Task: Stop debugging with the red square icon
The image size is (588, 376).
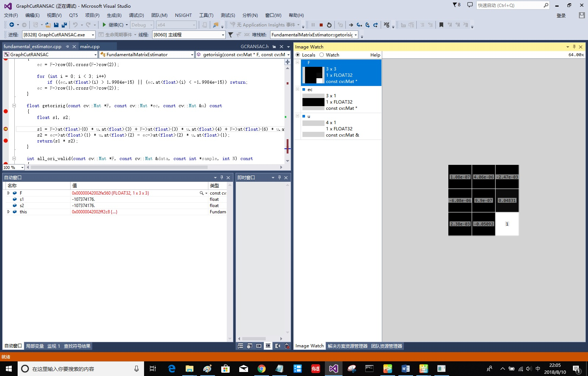Action: pos(320,25)
